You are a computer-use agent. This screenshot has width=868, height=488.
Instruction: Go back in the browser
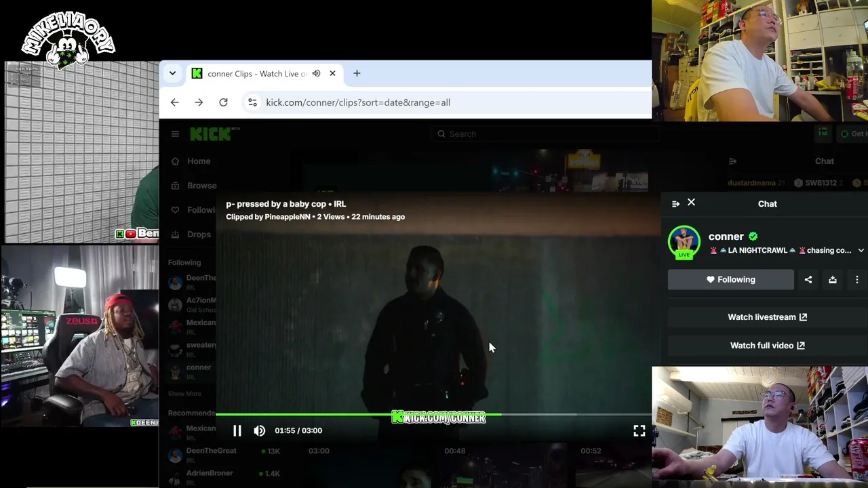(x=174, y=102)
